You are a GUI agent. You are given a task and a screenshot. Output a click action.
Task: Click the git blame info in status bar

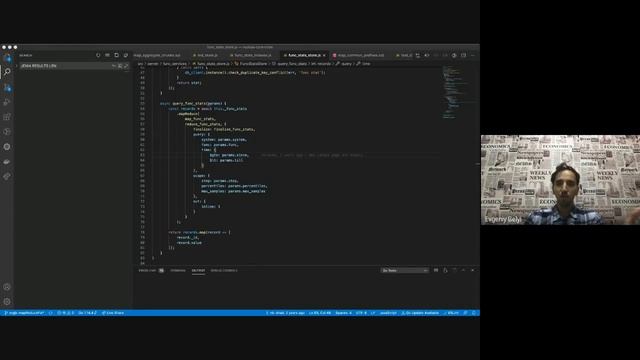(285, 313)
